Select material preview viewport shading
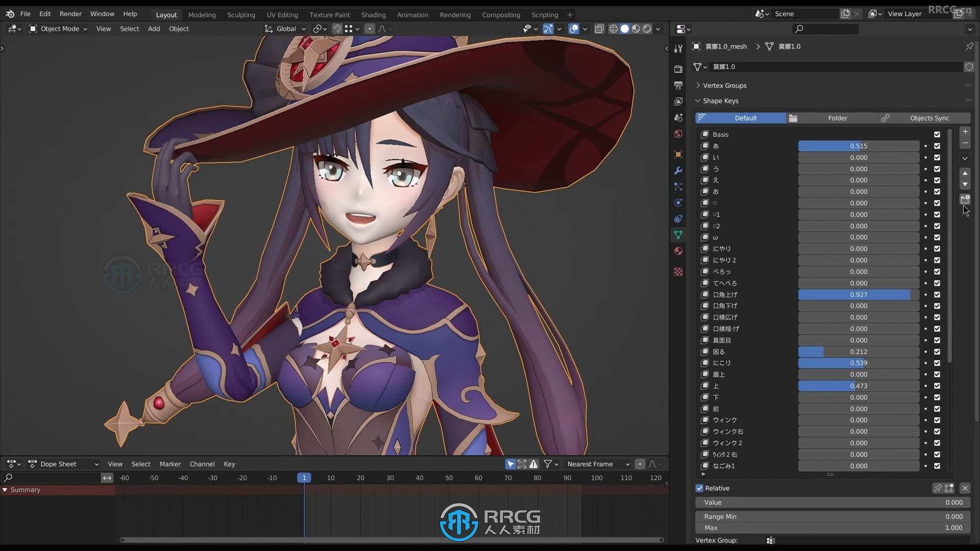This screenshot has width=980, height=551. [x=636, y=29]
